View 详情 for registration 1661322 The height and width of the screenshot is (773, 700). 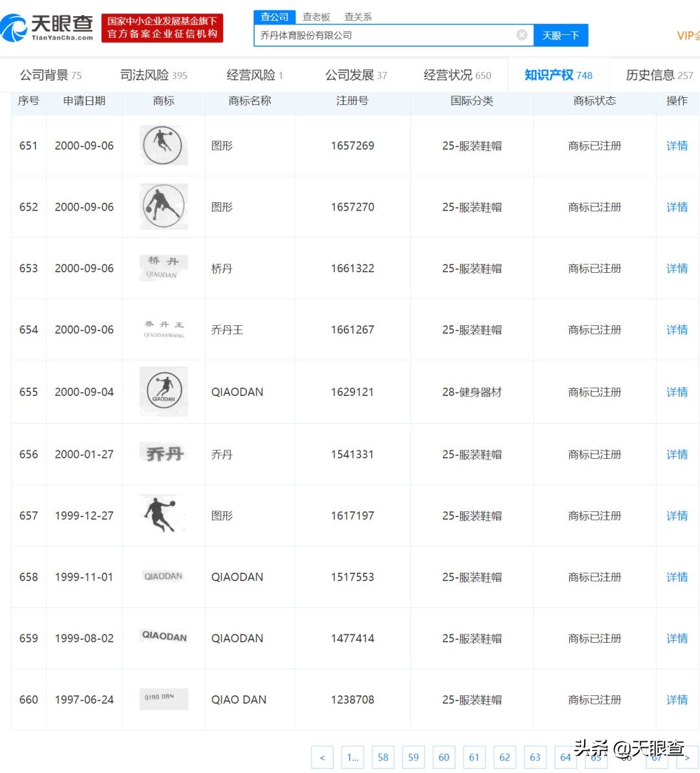(x=677, y=268)
